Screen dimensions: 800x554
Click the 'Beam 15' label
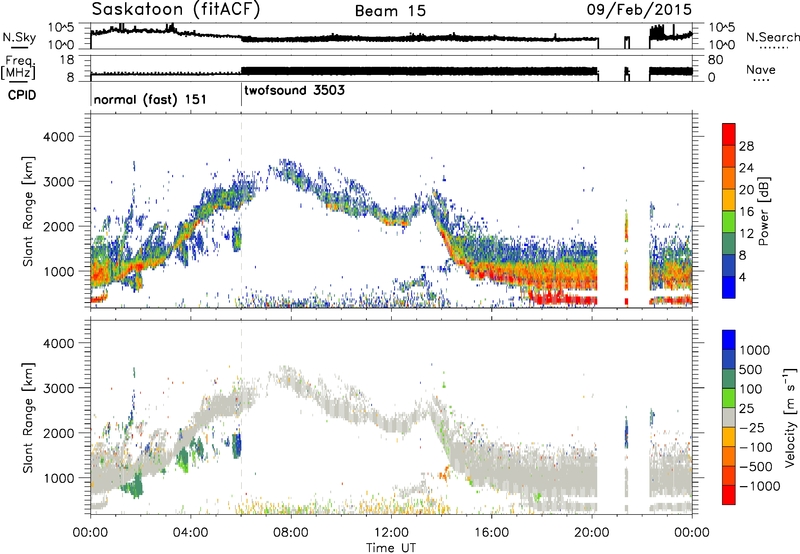point(390,11)
